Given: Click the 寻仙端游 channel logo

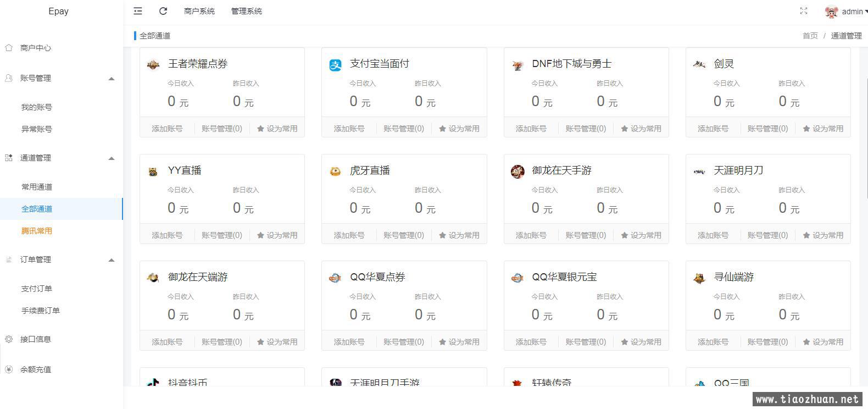Looking at the screenshot, I should (699, 278).
